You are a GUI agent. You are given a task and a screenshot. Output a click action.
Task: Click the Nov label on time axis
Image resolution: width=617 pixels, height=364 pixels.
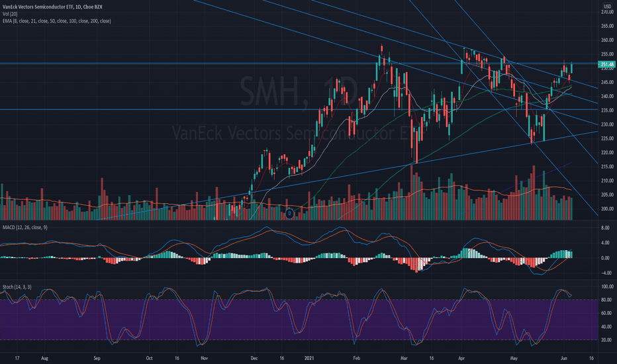click(204, 359)
